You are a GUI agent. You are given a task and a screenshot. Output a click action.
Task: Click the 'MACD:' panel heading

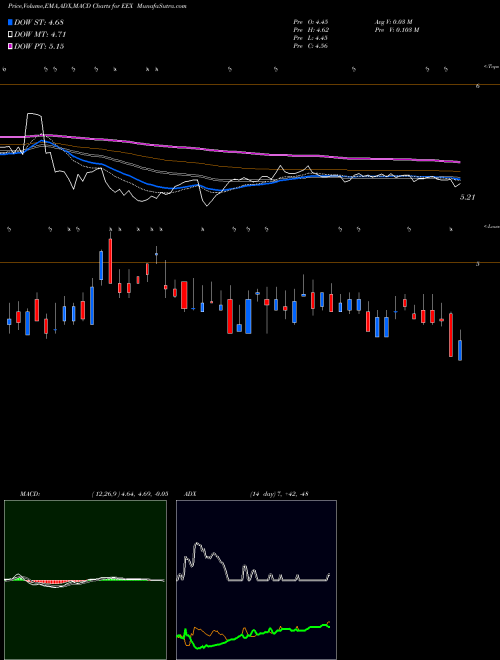30,494
